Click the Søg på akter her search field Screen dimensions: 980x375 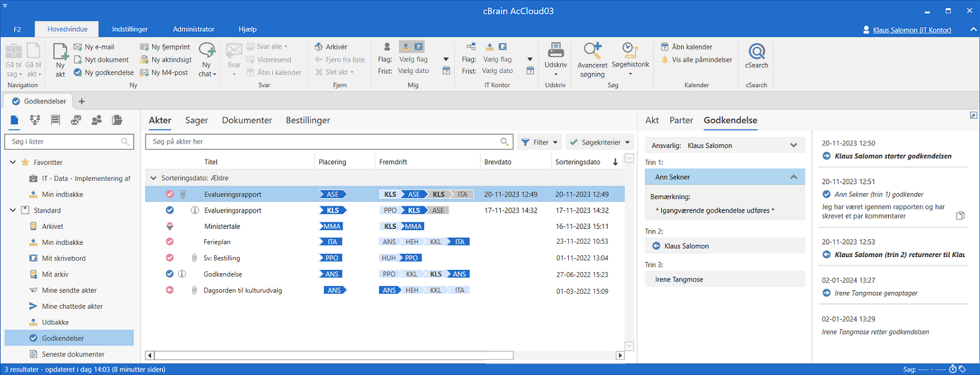(323, 142)
